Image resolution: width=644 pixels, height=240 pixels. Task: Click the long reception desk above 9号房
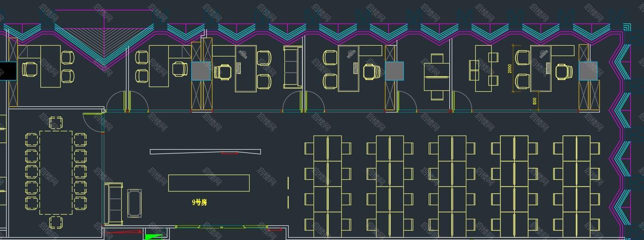209,183
